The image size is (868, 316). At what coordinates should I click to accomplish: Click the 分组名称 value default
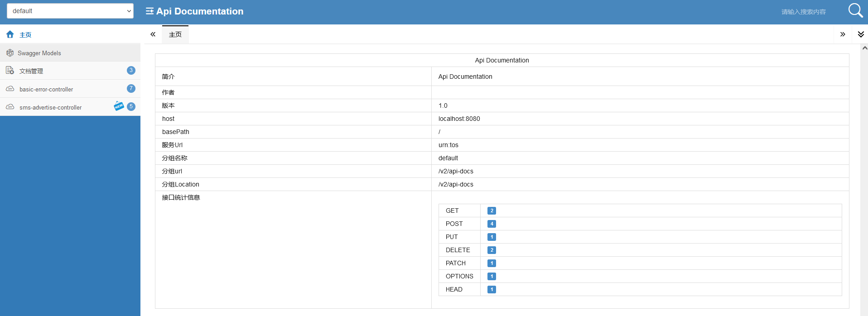pyautogui.click(x=448, y=158)
